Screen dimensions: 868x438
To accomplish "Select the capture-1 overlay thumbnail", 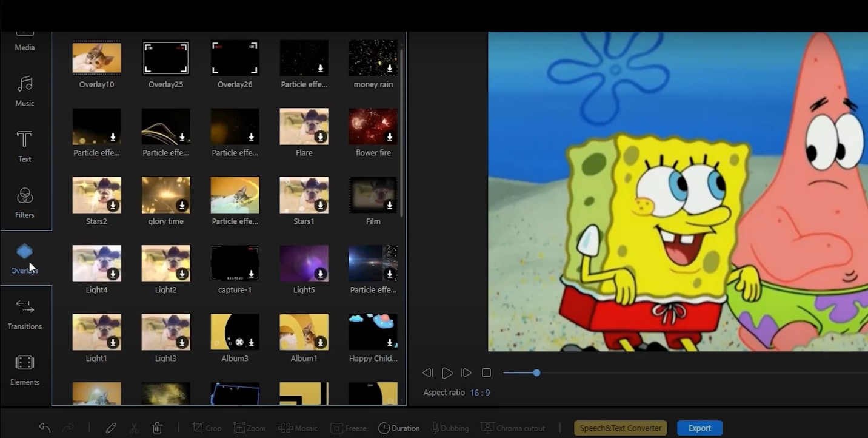I will tap(235, 263).
